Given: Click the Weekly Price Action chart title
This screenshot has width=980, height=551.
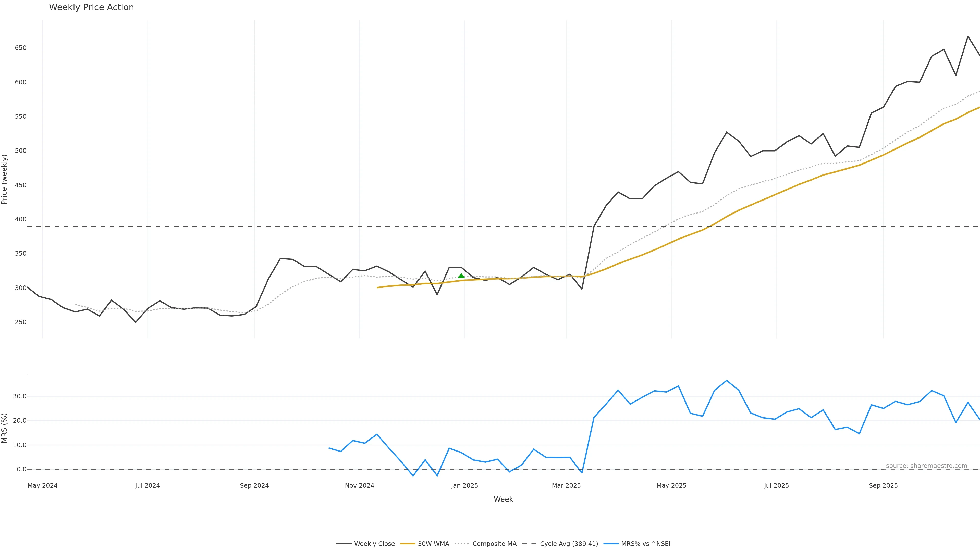Looking at the screenshot, I should coord(91,7).
